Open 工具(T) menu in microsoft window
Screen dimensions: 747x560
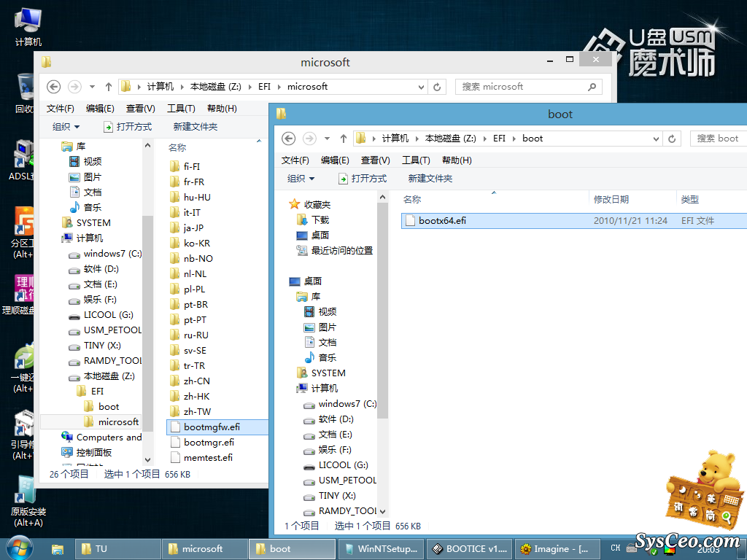pos(181,109)
